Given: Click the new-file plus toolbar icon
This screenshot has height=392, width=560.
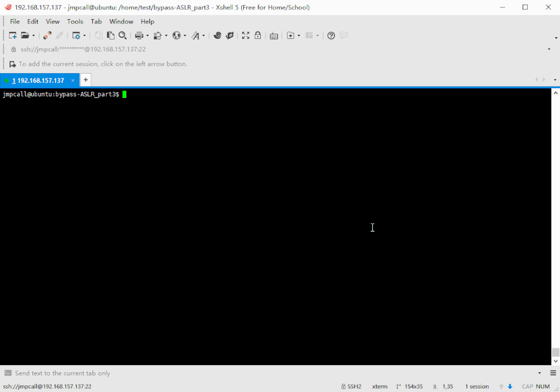Looking at the screenshot, I should pos(291,35).
